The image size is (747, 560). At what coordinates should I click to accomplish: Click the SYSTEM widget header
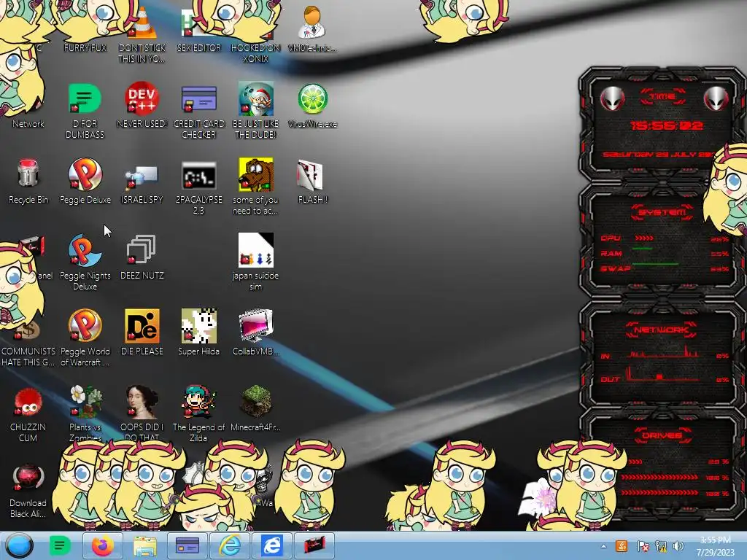coord(662,212)
